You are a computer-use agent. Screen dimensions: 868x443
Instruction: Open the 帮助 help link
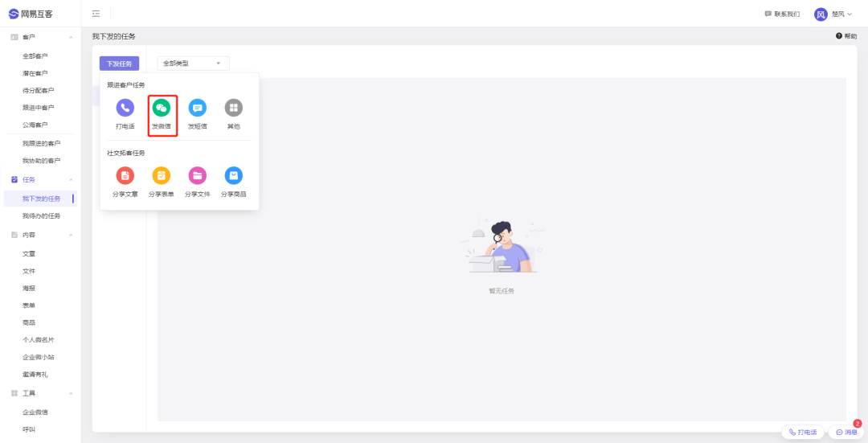tap(846, 36)
